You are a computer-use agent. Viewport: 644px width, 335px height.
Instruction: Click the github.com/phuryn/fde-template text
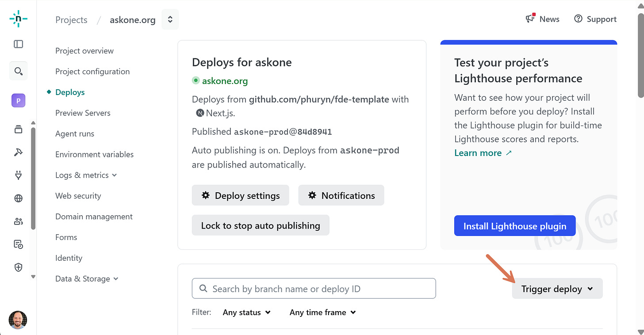[319, 99]
